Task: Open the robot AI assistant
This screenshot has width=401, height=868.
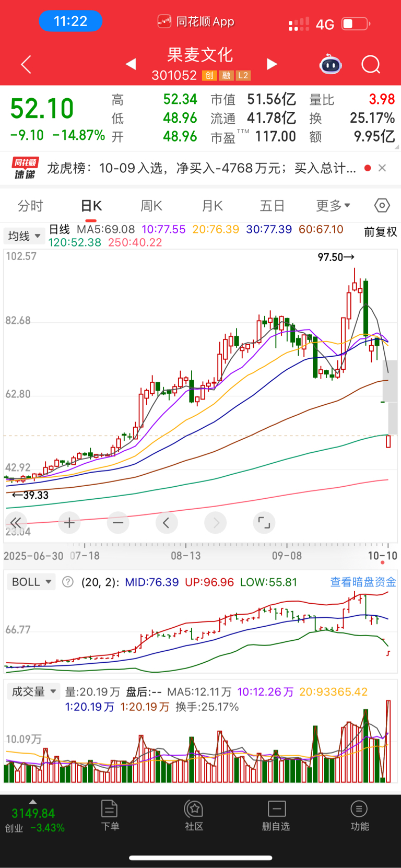Action: pyautogui.click(x=330, y=65)
